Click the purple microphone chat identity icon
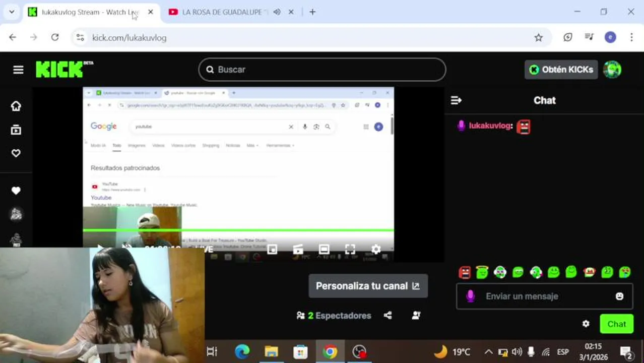644x363 pixels. point(470,296)
